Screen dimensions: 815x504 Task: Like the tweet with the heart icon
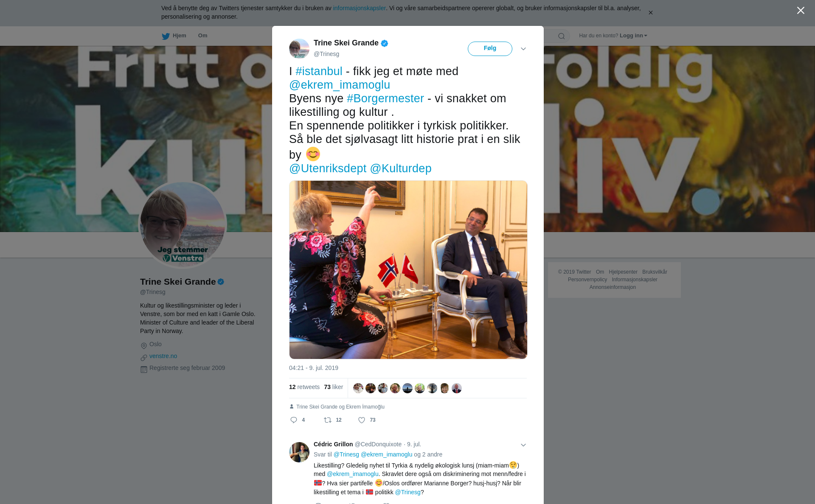pyautogui.click(x=362, y=420)
